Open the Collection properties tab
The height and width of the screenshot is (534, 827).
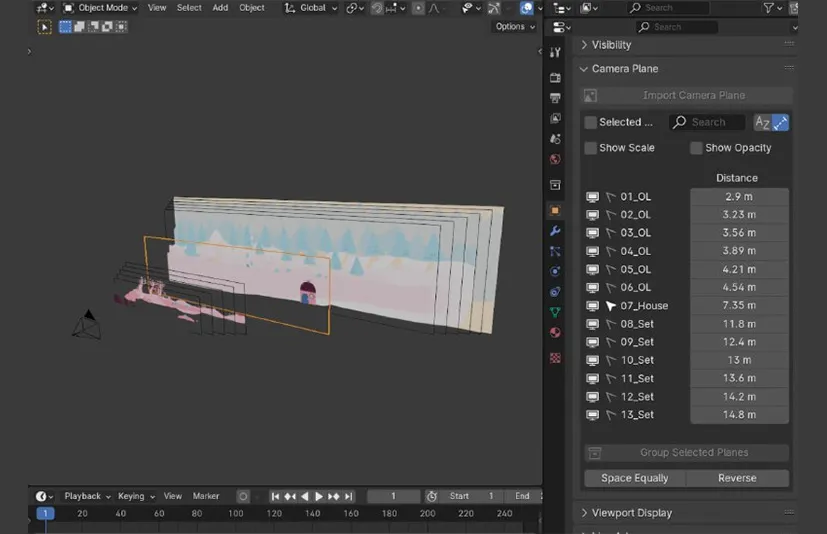555,185
